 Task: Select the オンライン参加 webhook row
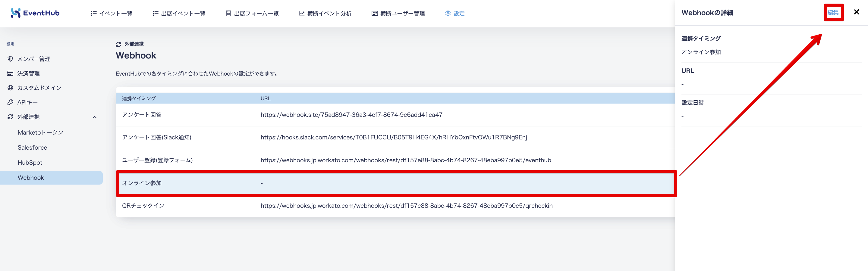point(395,183)
